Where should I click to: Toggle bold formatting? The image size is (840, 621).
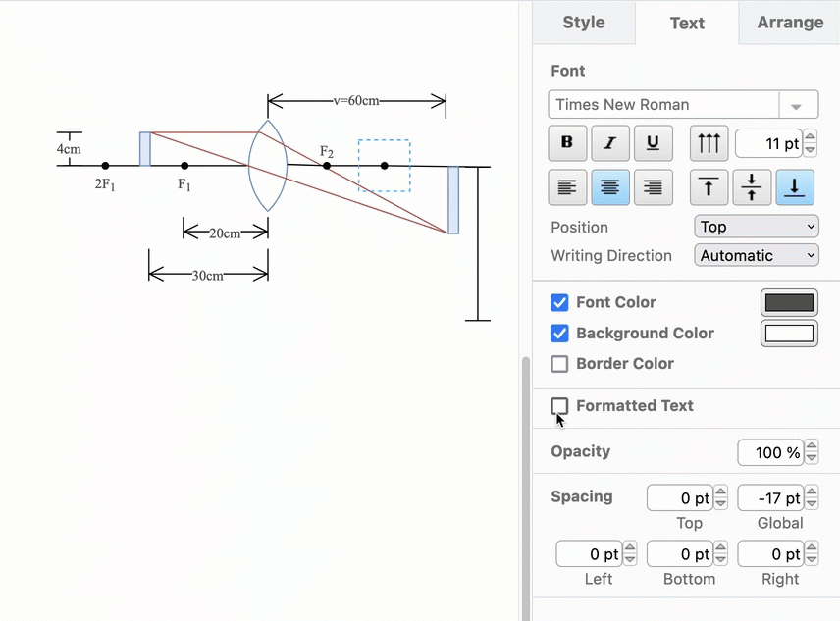pos(566,143)
